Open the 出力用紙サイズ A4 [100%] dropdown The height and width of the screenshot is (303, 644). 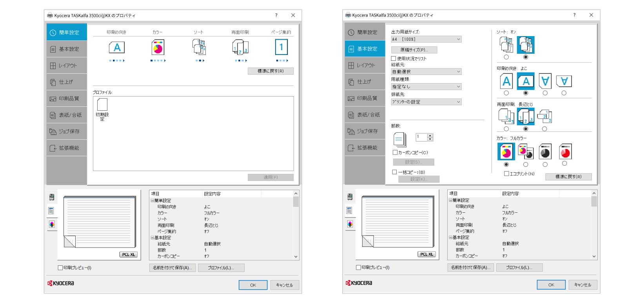426,39
